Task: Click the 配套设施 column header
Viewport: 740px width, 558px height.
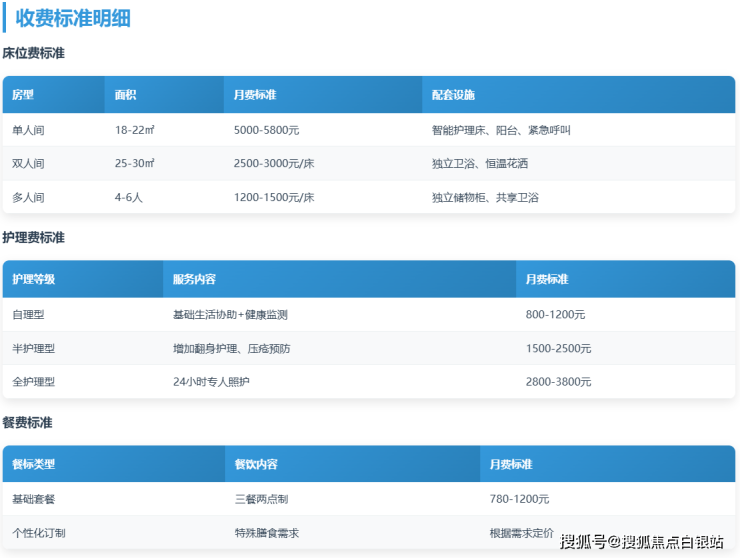Action: coord(453,95)
